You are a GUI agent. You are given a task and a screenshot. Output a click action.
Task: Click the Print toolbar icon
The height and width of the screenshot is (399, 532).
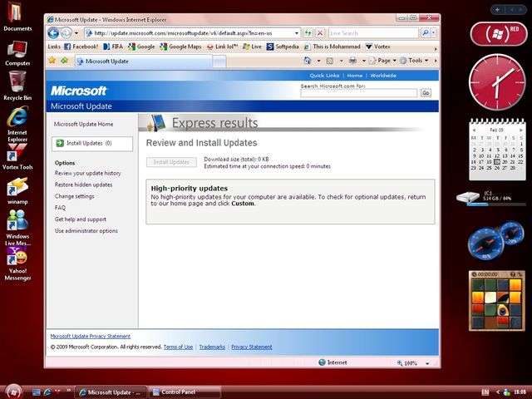(x=352, y=61)
